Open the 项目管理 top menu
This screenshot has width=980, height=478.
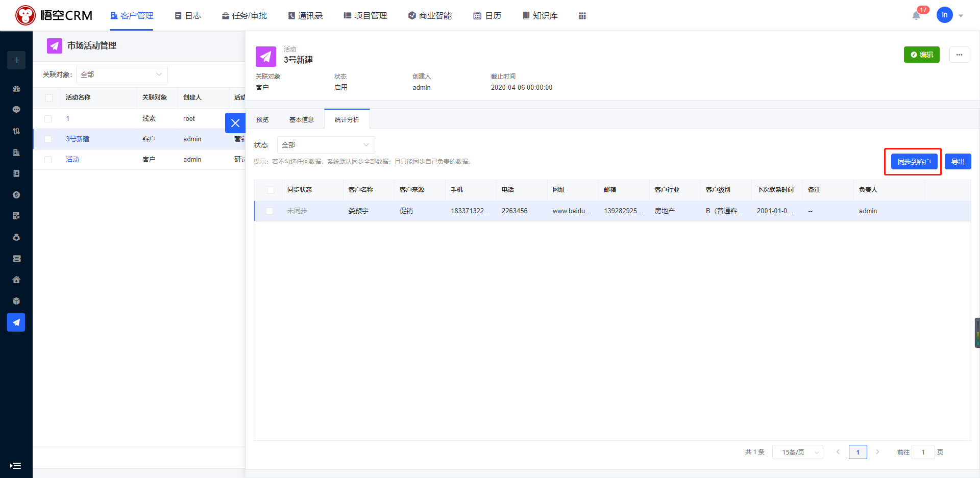[x=365, y=16]
